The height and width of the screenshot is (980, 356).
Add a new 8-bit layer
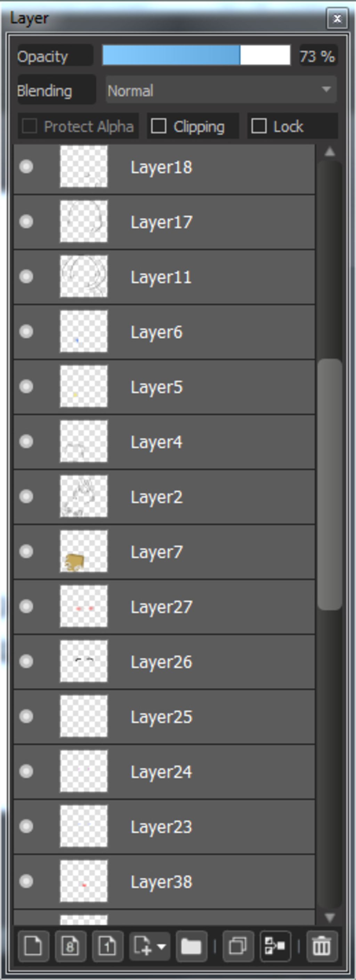coord(70,946)
